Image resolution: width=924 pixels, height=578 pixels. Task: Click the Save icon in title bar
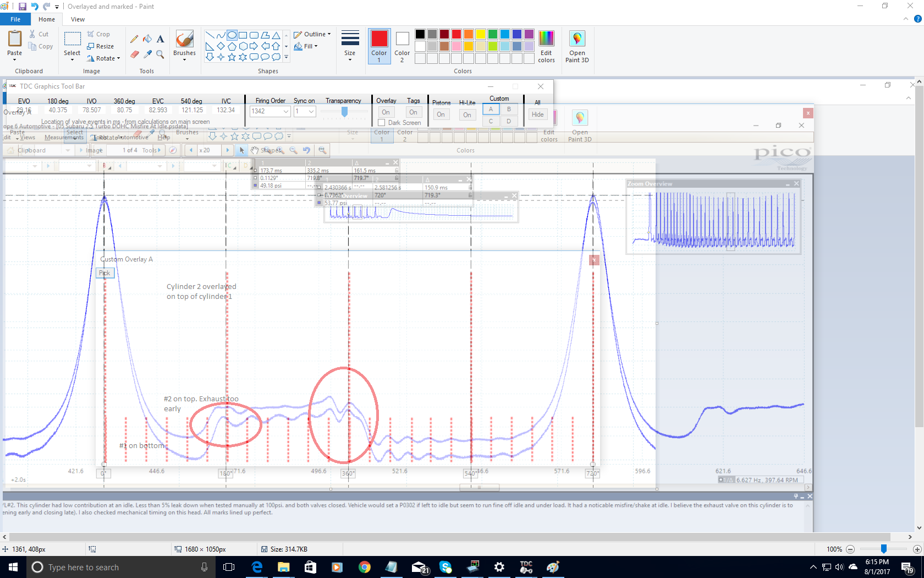[23, 7]
